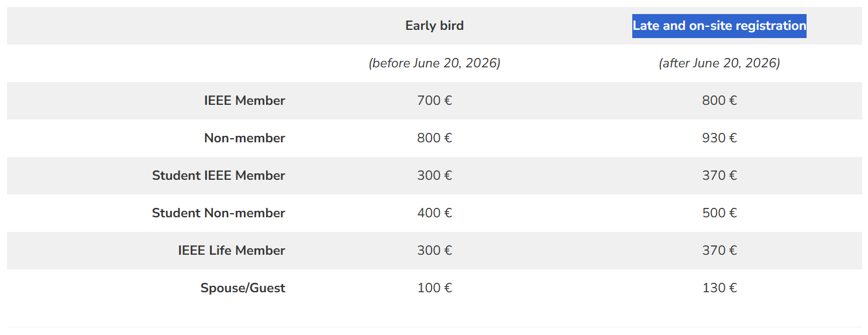
Task: Click the 930 € late registration price
Action: [719, 138]
